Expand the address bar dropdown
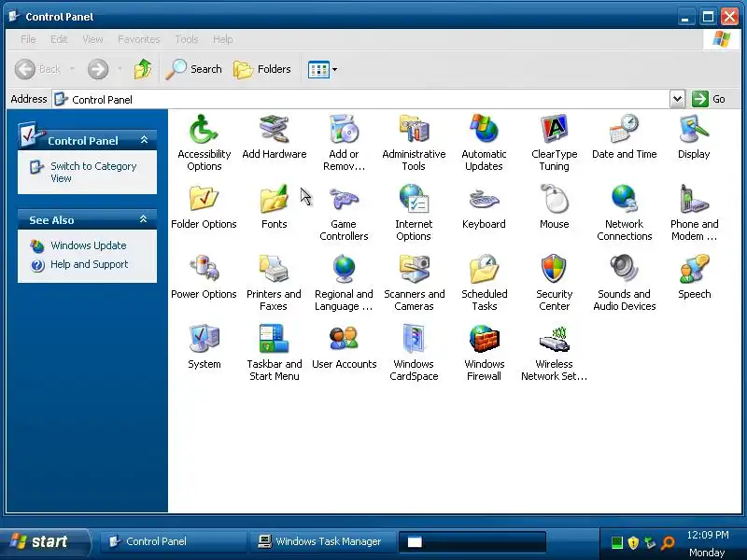The image size is (747, 560). [x=677, y=99]
